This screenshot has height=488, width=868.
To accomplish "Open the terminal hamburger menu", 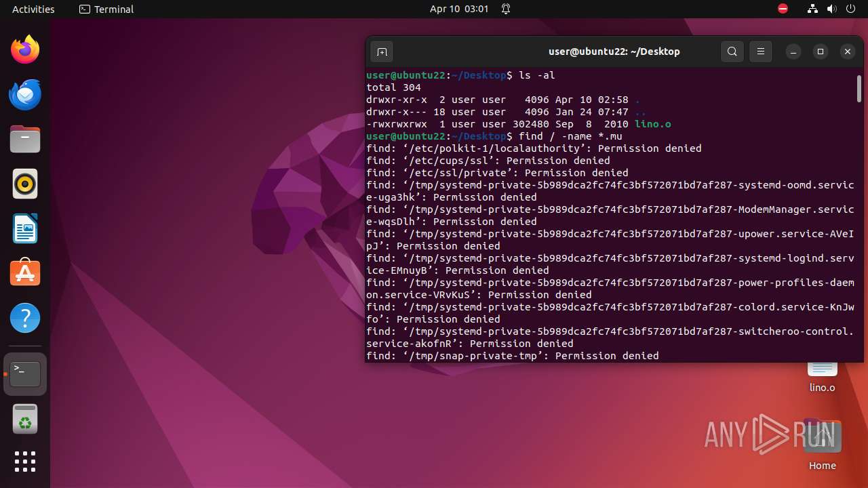I will tap(761, 52).
